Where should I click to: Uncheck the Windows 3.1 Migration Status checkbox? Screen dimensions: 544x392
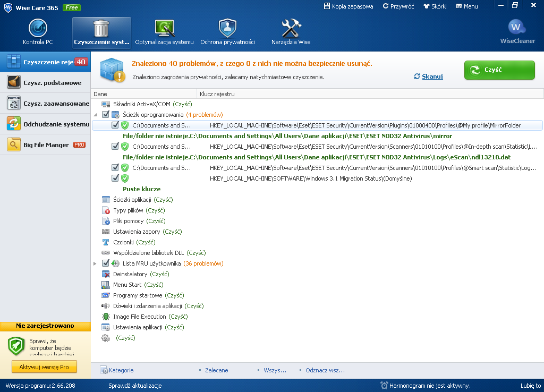pyautogui.click(x=115, y=178)
